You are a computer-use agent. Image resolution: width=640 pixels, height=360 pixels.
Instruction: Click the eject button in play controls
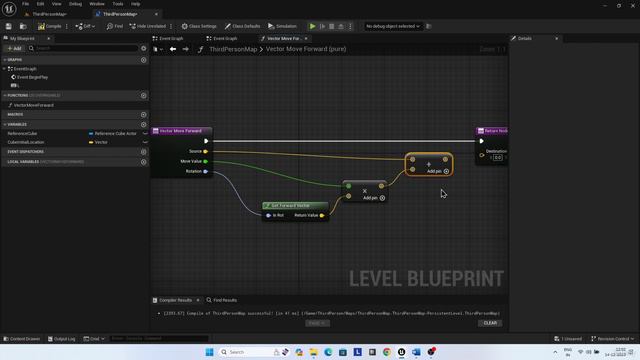(x=341, y=26)
